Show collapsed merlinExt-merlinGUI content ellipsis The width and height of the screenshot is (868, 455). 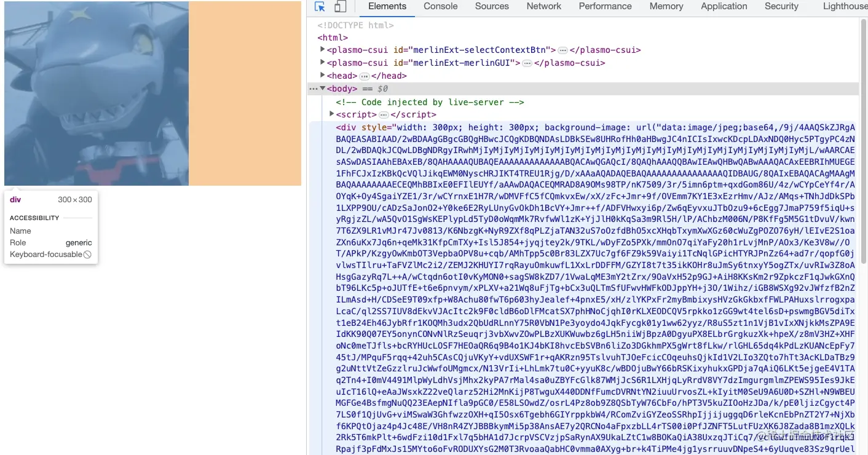[x=527, y=63]
